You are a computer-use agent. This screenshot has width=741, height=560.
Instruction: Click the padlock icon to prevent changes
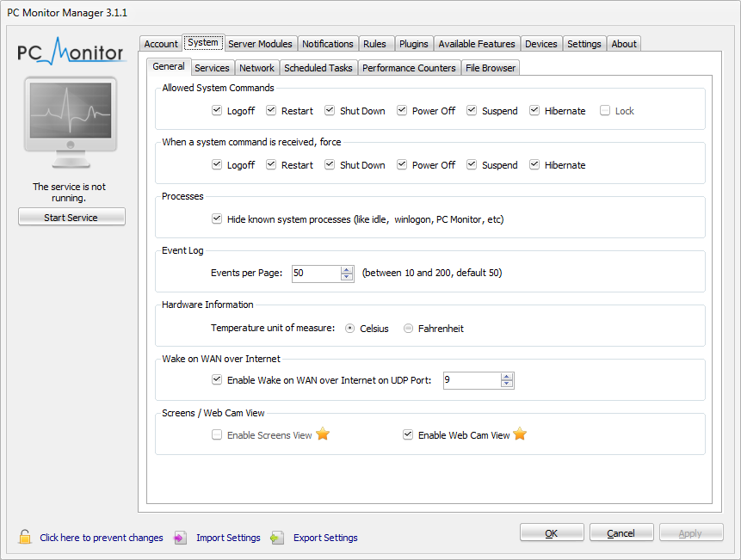[25, 538]
